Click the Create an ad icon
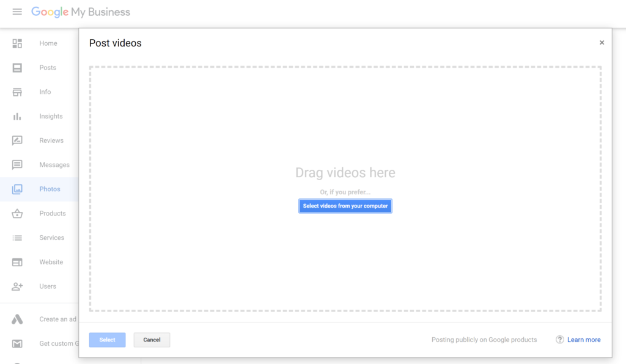The width and height of the screenshot is (626, 364). pos(17,319)
